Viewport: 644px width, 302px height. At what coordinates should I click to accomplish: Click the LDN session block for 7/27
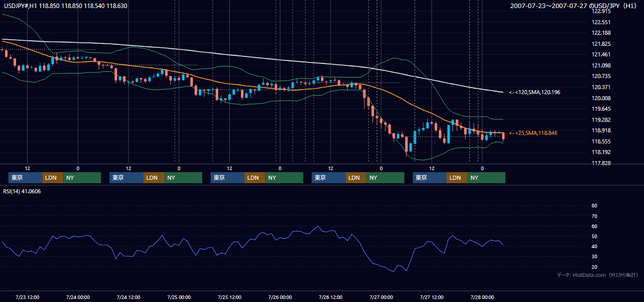[457, 178]
